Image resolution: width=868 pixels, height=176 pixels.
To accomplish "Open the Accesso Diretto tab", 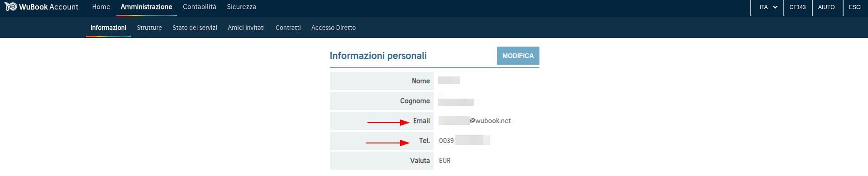I will (334, 28).
